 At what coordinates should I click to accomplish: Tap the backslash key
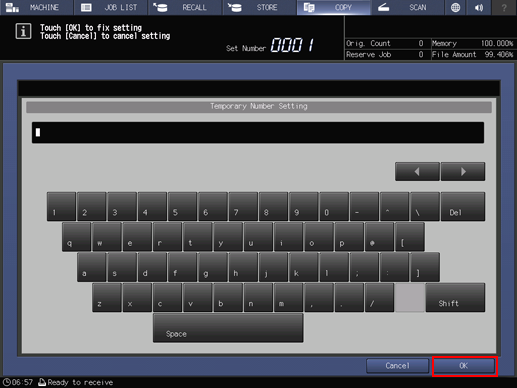pyautogui.click(x=425, y=206)
